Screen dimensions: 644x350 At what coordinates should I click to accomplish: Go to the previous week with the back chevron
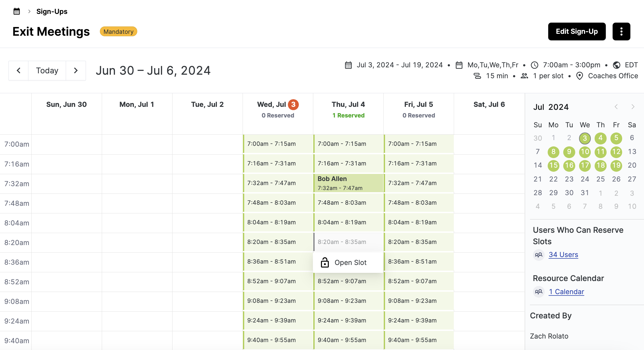click(18, 70)
